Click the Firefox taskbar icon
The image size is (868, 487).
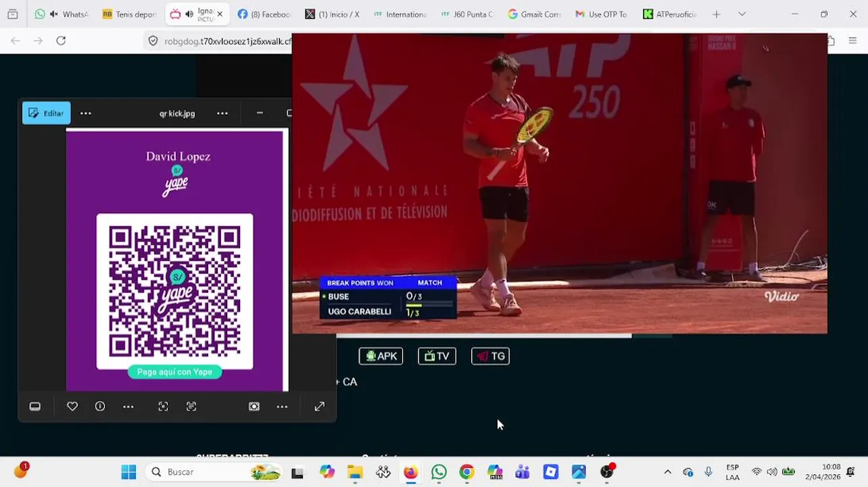[411, 471]
